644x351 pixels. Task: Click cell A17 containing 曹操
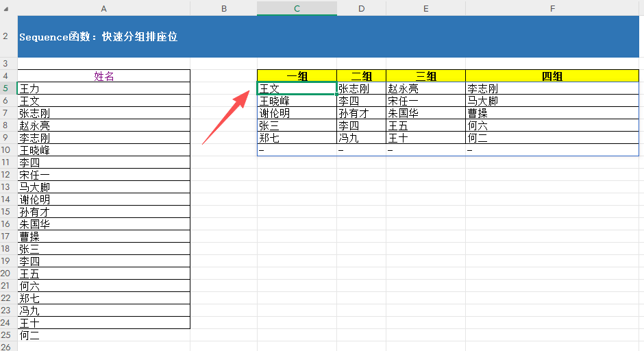tap(104, 237)
